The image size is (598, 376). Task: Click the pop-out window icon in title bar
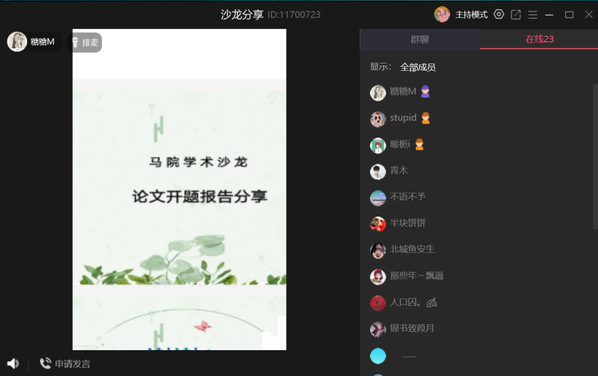click(x=516, y=15)
